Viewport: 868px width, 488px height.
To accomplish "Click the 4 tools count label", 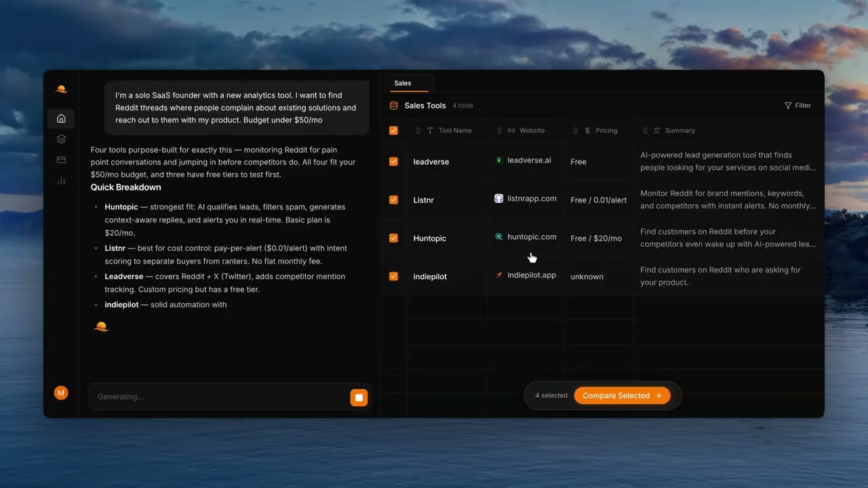I will pyautogui.click(x=463, y=106).
